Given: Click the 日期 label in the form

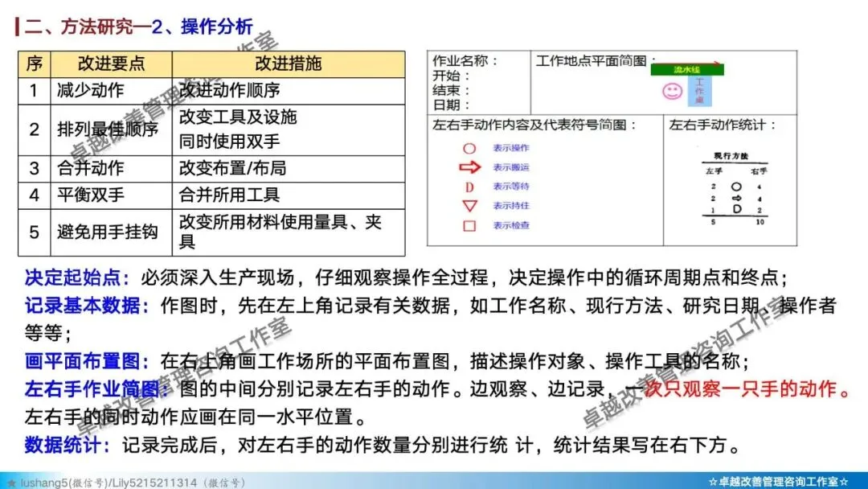Looking at the screenshot, I should pos(451,105).
